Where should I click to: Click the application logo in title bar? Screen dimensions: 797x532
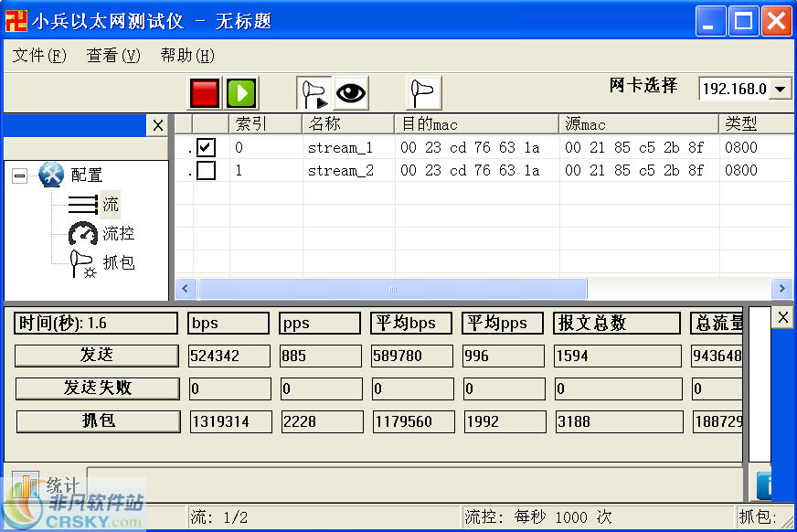click(x=16, y=21)
